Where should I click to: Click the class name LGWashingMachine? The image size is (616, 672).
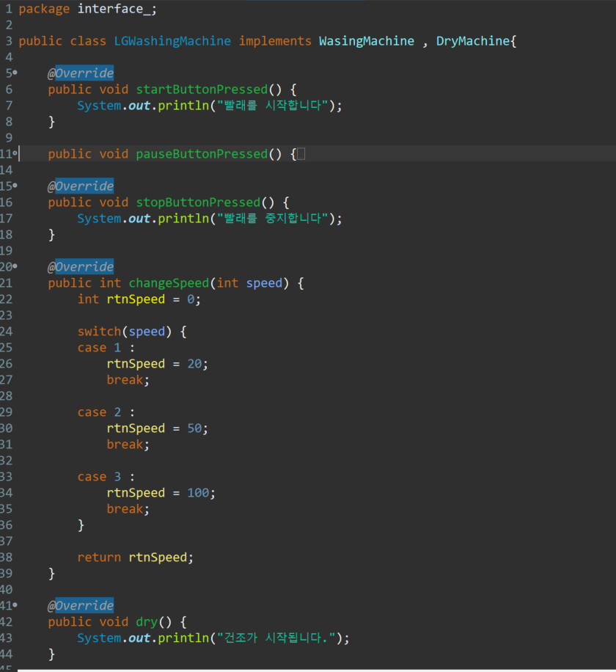click(x=172, y=41)
